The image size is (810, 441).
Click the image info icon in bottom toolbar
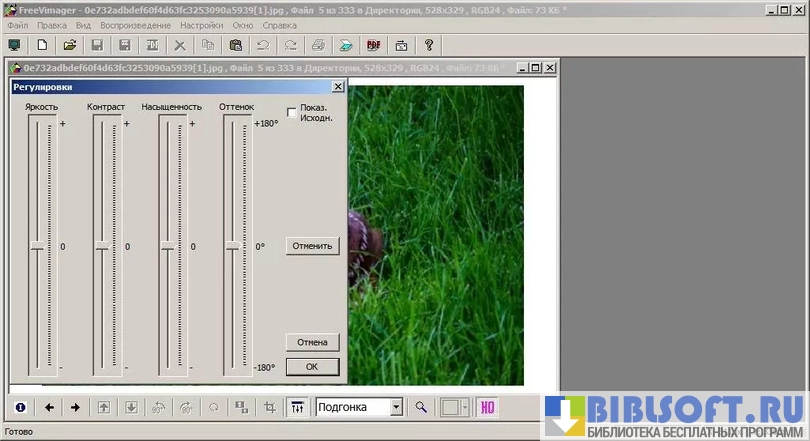coord(20,407)
